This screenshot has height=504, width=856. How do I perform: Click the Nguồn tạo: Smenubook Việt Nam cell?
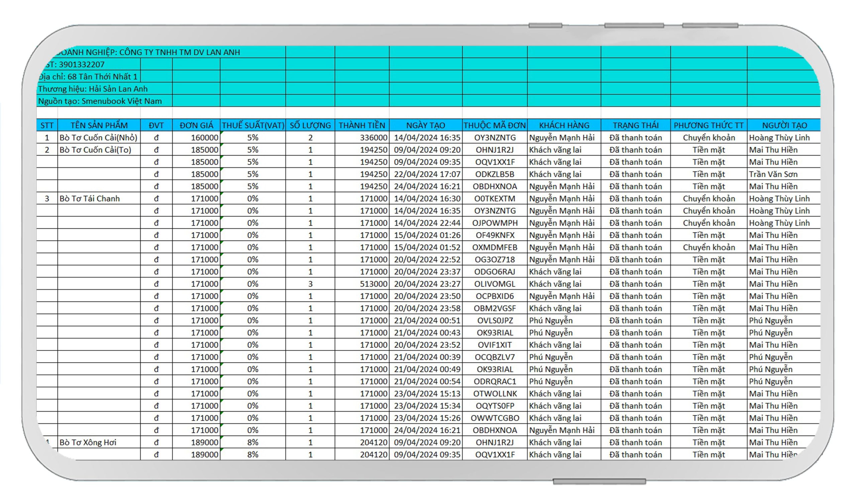100,101
